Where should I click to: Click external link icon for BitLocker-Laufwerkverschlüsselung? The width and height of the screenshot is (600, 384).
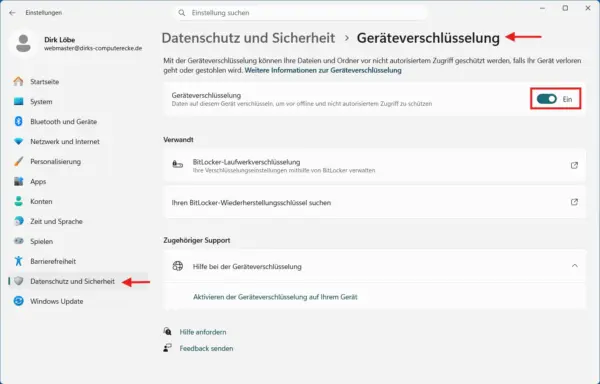574,165
